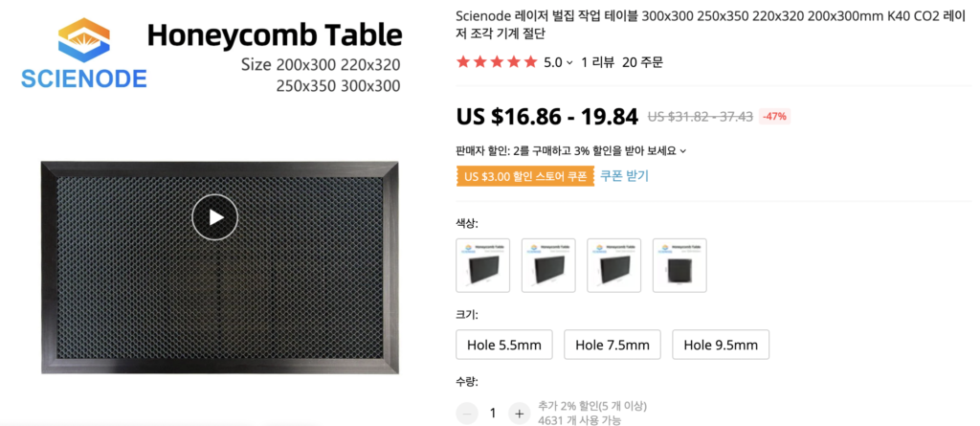Click the 20 주문 order count

pyautogui.click(x=642, y=62)
